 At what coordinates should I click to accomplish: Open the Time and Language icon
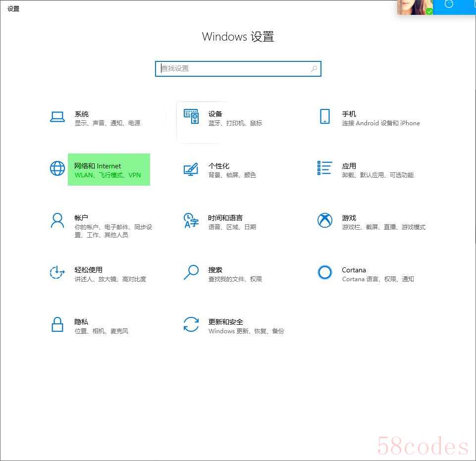(x=191, y=221)
